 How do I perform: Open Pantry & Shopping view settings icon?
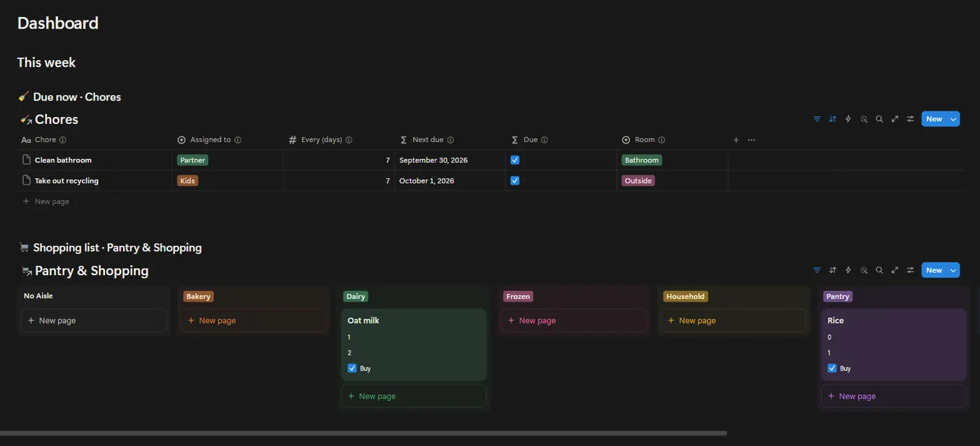pyautogui.click(x=910, y=270)
